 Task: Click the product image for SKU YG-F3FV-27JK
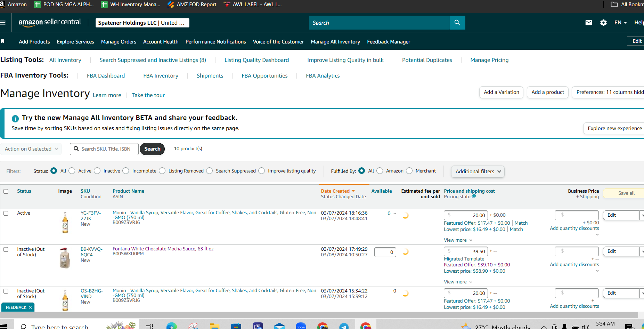pos(65,222)
